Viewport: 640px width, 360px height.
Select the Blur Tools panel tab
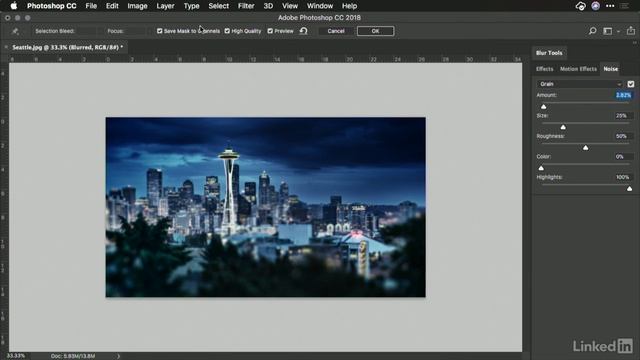[549, 53]
